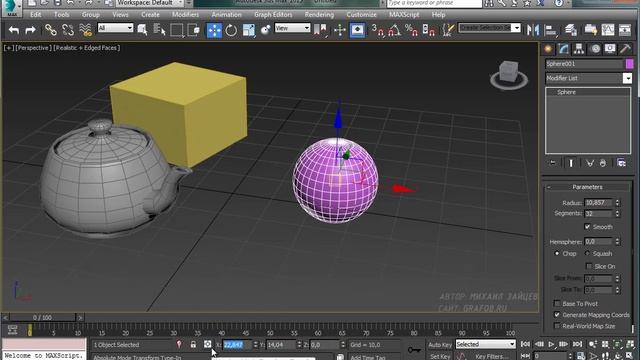
Task: Open the reference coordinate View dropdown
Action: pyautogui.click(x=292, y=28)
